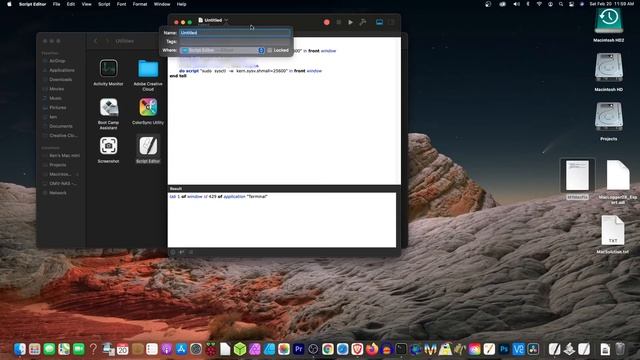Open Movies in Finder sidebar
Screen dimensions: 640x360
point(56,89)
